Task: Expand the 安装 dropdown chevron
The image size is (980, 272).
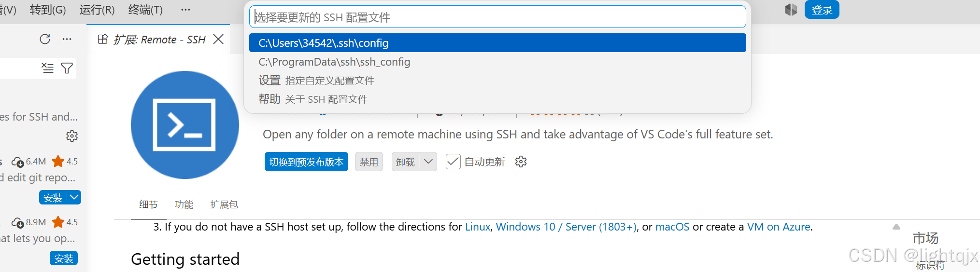Action: tap(74, 197)
